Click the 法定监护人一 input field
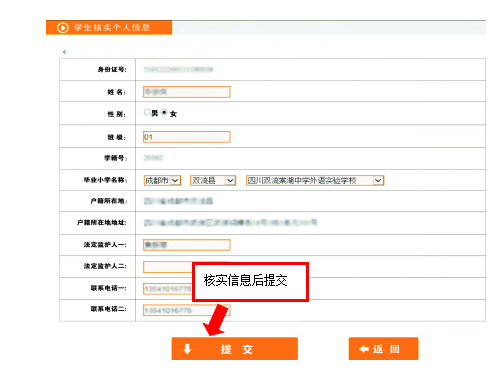The width and height of the screenshot is (503, 373). [x=187, y=245]
